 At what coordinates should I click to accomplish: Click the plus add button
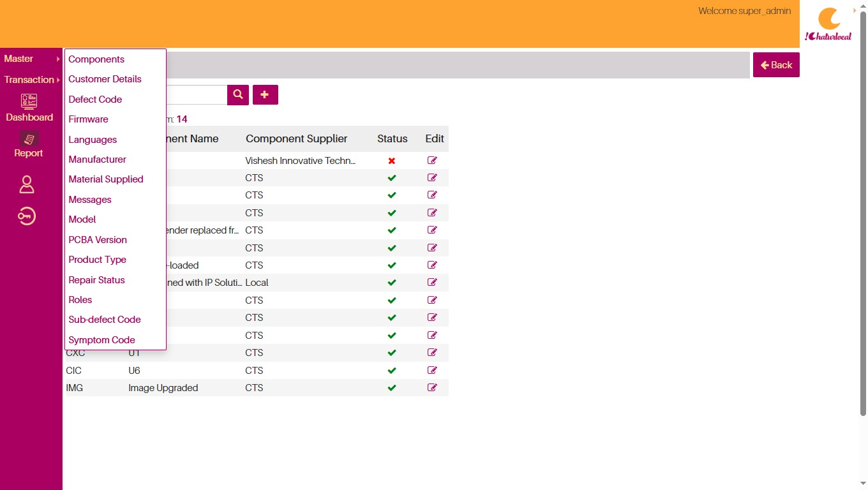(x=266, y=94)
